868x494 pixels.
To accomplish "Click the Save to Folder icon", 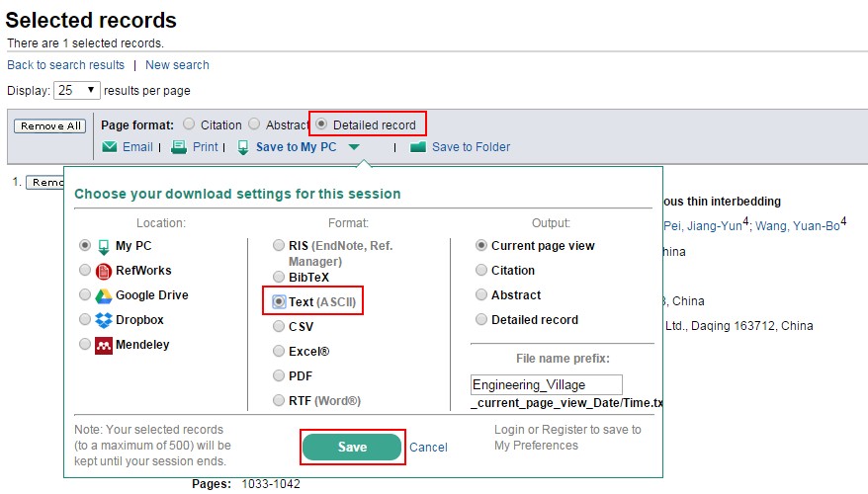I will click(418, 147).
